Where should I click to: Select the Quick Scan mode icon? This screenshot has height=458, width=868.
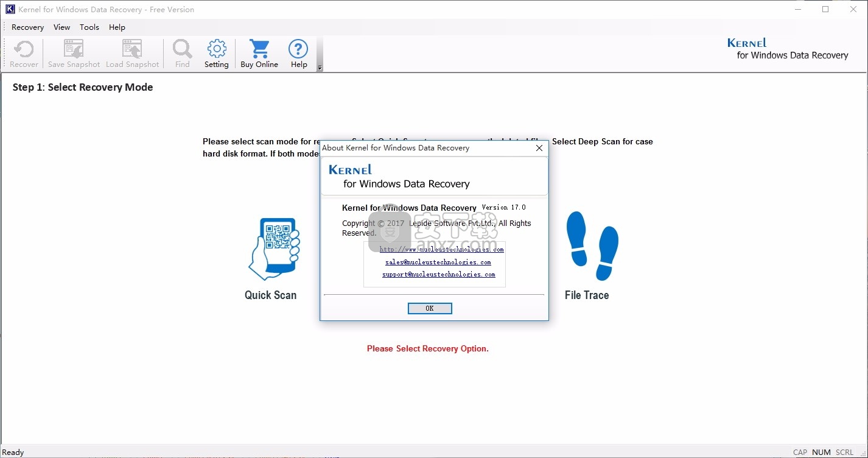274,249
